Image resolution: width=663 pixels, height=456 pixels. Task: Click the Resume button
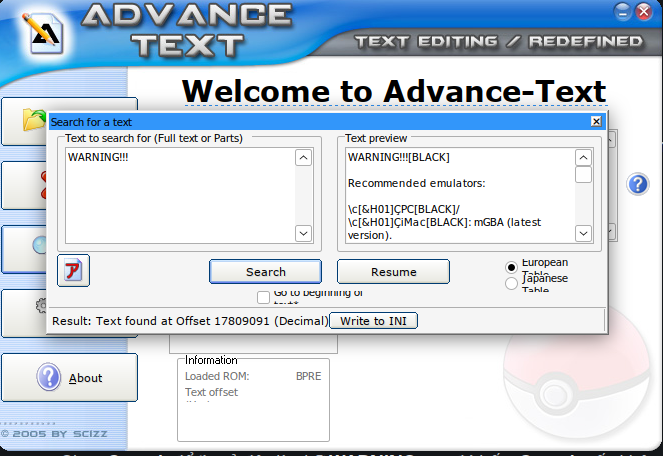[393, 272]
